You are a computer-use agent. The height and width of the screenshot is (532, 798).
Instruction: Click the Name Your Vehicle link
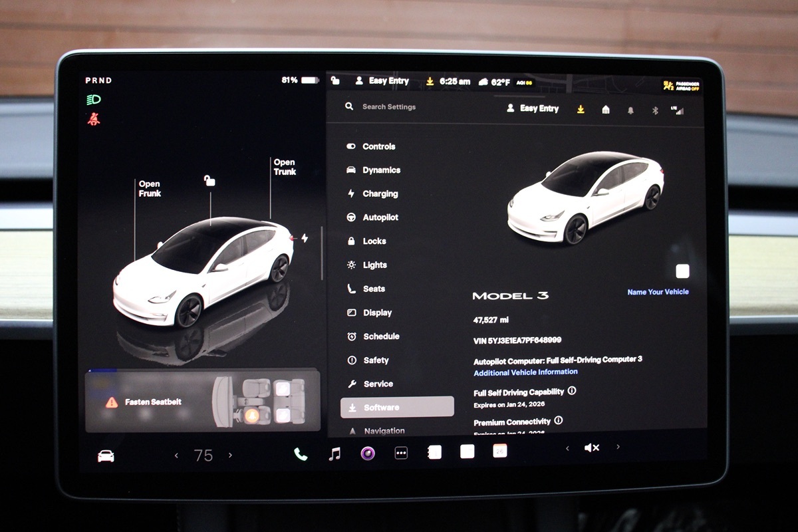tap(658, 292)
